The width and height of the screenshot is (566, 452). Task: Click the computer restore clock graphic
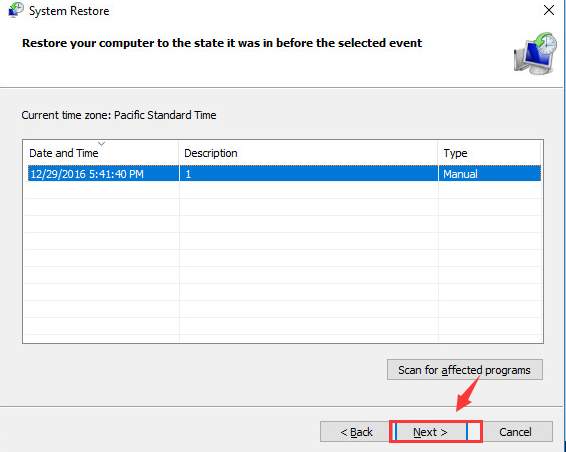pos(535,53)
